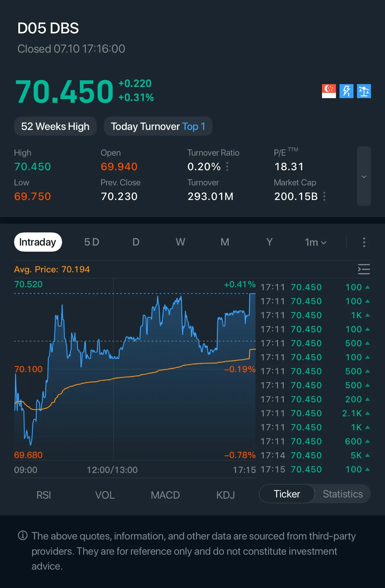Image resolution: width=385 pixels, height=588 pixels.
Task: Switch to the Y yearly chart tab
Action: 269,242
